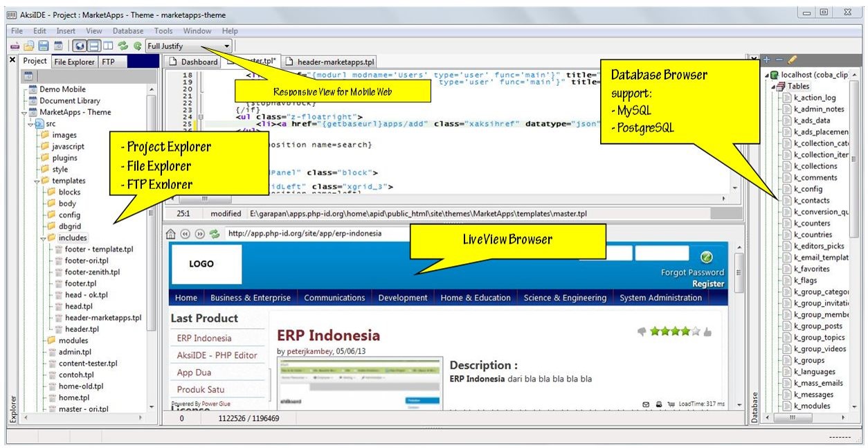Click the project icon button under Project tab

tap(30, 75)
